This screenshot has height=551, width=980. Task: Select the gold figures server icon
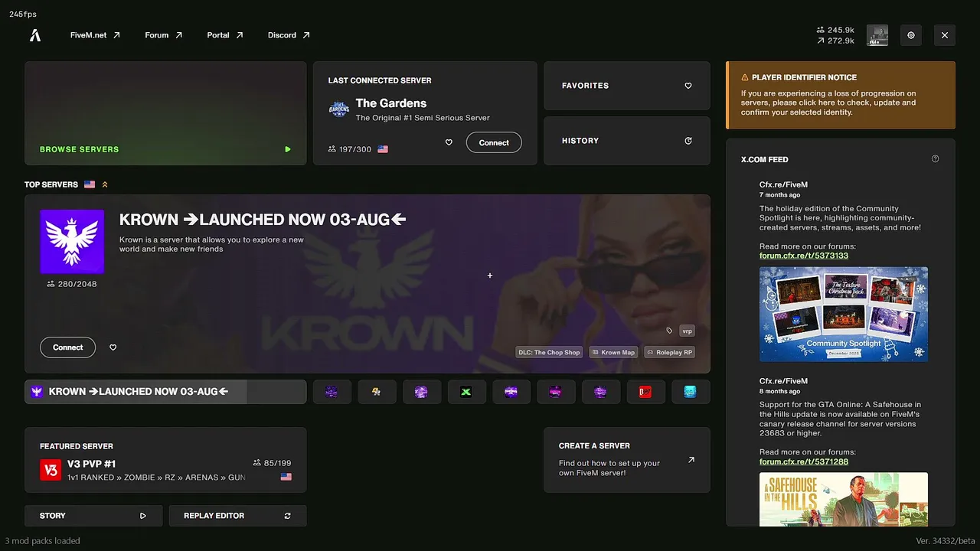(x=377, y=392)
